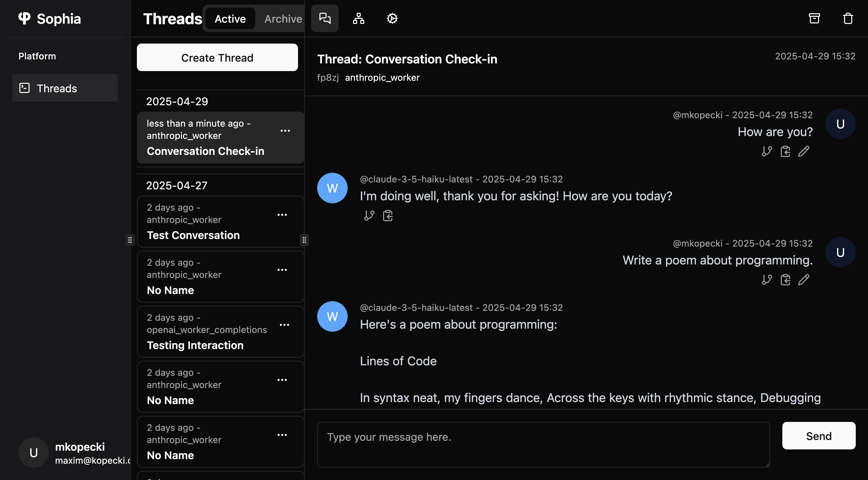Viewport: 868px width, 480px height.
Task: Click the Create Thread button
Action: pos(217,57)
